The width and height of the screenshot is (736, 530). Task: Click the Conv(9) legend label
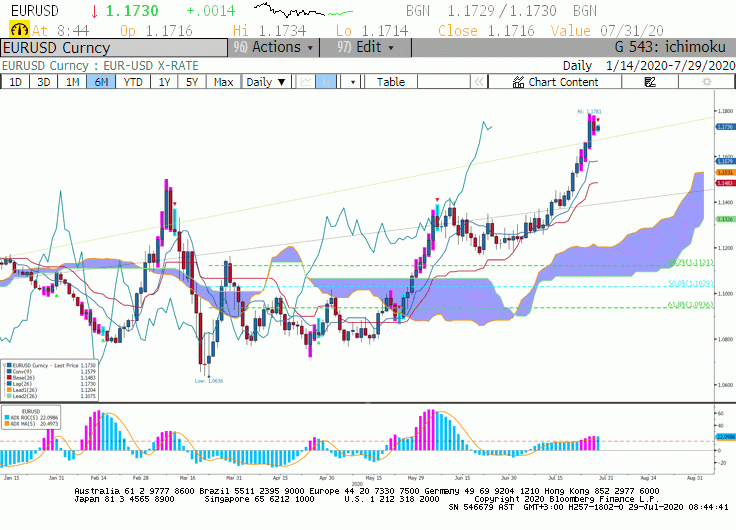tap(22, 371)
